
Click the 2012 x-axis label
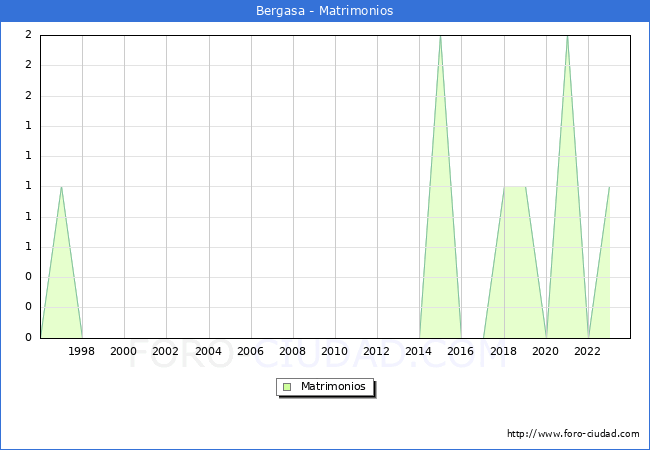(x=376, y=351)
